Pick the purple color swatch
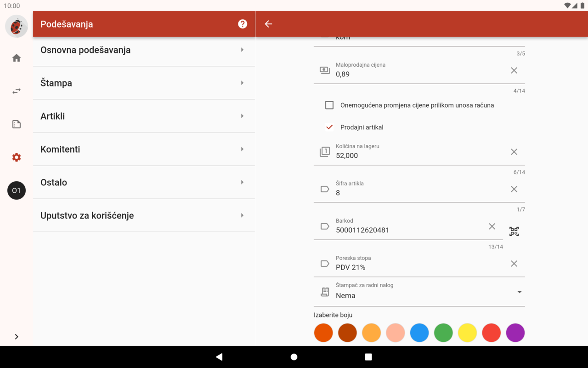 click(515, 333)
